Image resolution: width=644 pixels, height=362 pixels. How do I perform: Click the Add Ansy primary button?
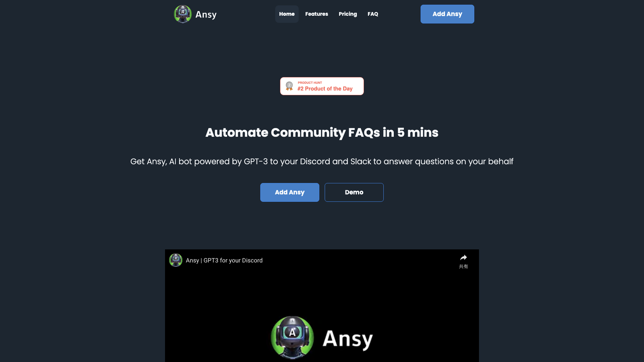click(x=290, y=192)
